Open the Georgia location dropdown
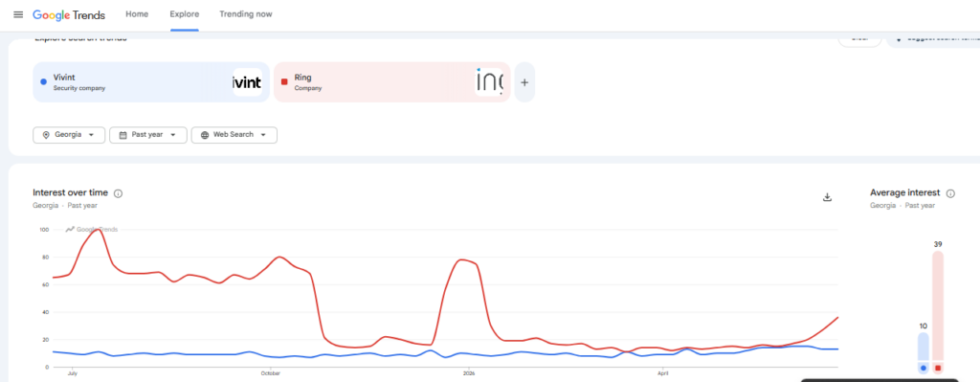Screen dimensions: 980x382 click(69, 134)
